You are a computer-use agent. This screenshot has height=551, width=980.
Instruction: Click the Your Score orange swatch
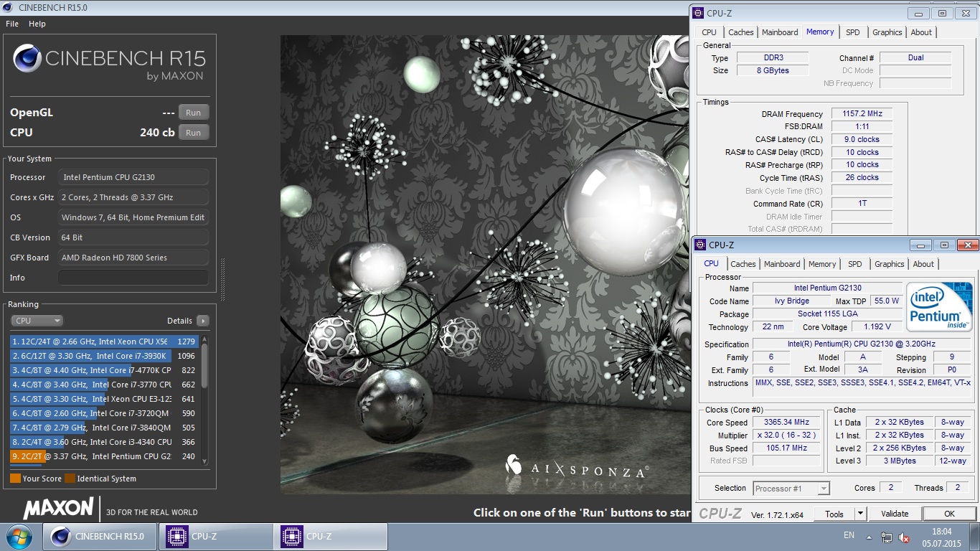coord(15,479)
